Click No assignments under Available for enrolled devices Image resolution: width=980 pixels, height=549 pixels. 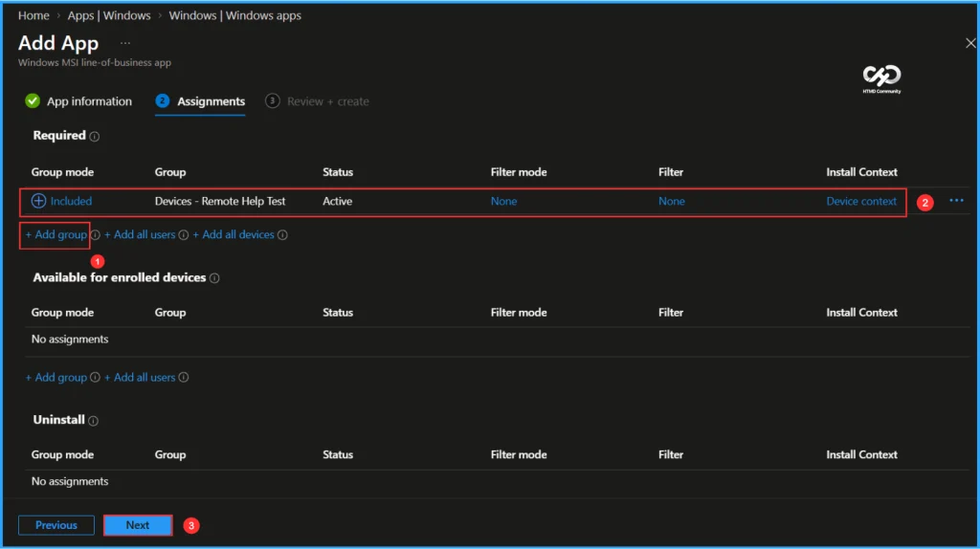pyautogui.click(x=70, y=340)
